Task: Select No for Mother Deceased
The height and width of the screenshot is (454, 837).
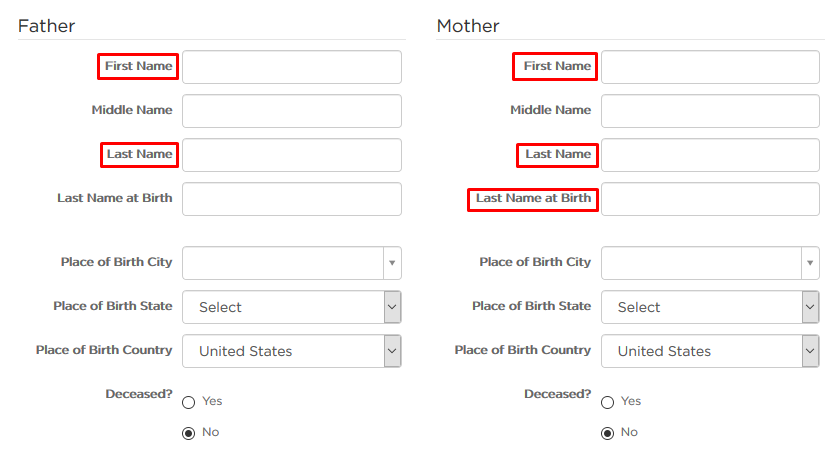Action: click(x=607, y=433)
